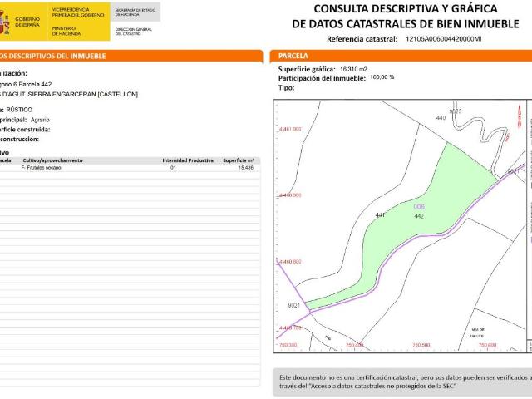The height and width of the screenshot is (399, 532).
Task: Click the 750.600 easting label
Action: [x=488, y=345]
